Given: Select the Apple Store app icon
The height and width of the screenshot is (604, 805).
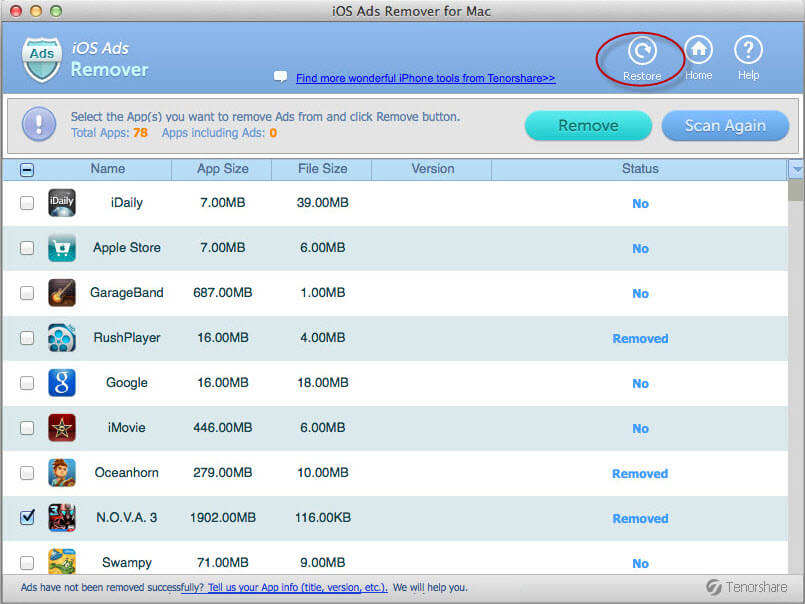Looking at the screenshot, I should tap(62, 248).
